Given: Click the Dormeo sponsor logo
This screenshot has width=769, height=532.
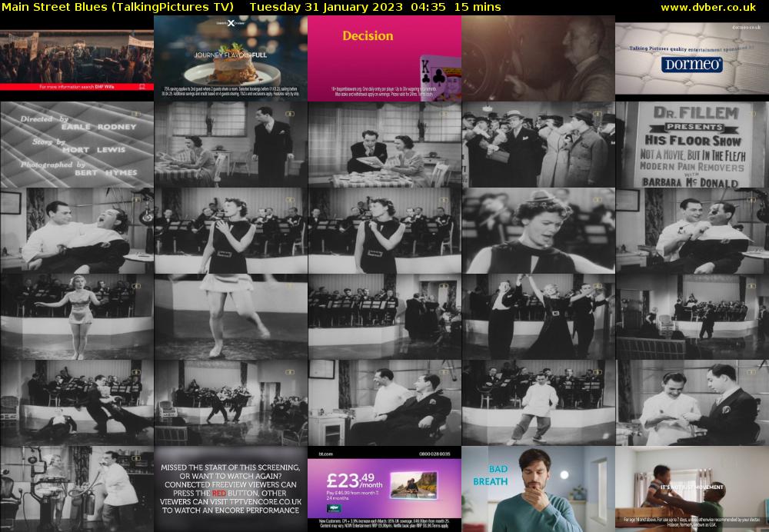Looking at the screenshot, I should (x=691, y=65).
